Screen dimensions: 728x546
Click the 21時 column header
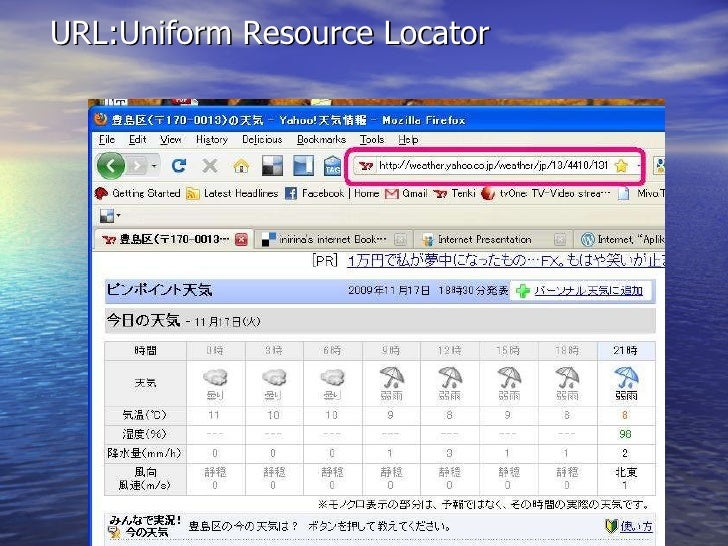click(x=626, y=351)
